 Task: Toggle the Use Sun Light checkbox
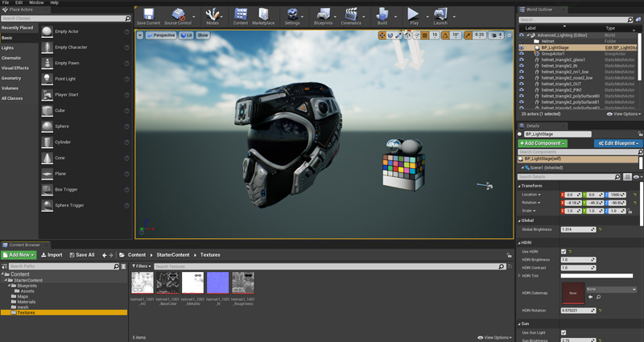563,332
